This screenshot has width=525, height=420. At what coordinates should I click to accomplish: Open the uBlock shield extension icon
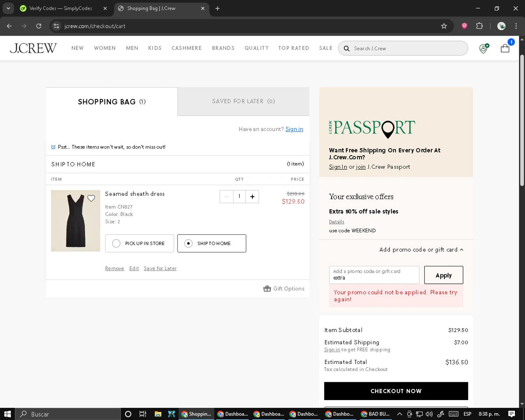tap(464, 26)
